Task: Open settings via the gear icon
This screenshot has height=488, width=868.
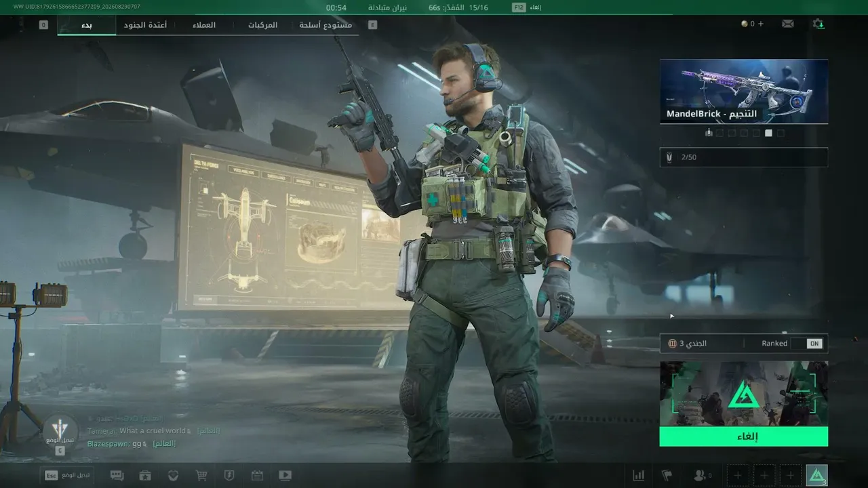Action: pos(818,24)
